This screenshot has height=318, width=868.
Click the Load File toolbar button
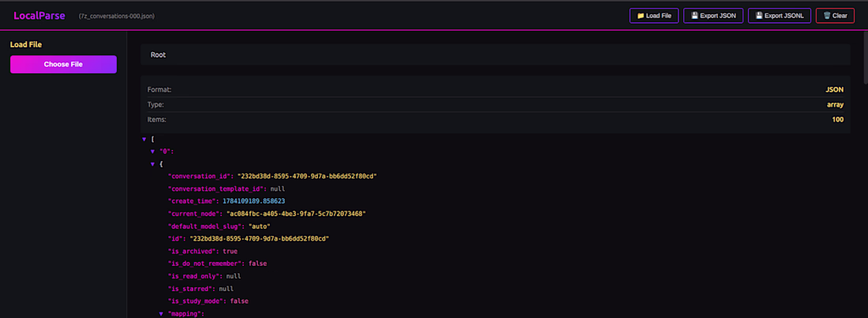click(654, 16)
